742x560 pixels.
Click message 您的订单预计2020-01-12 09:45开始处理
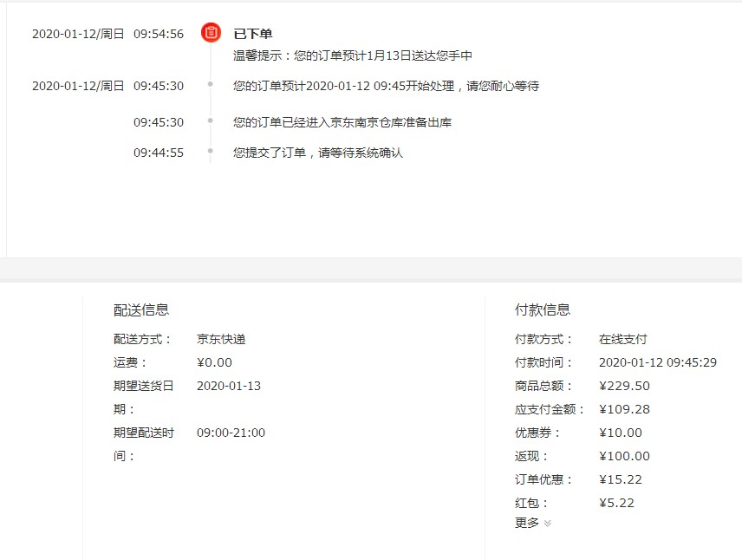pyautogui.click(x=386, y=86)
